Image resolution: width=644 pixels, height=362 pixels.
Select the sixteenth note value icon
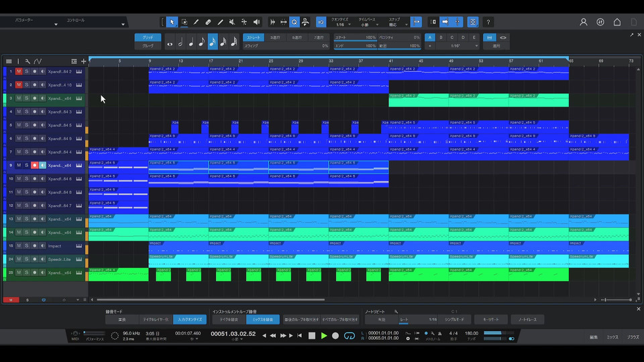[213, 42]
